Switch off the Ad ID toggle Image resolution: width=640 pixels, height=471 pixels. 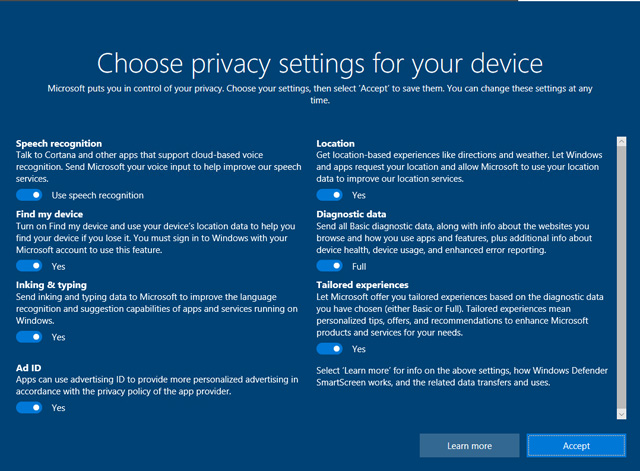point(29,407)
